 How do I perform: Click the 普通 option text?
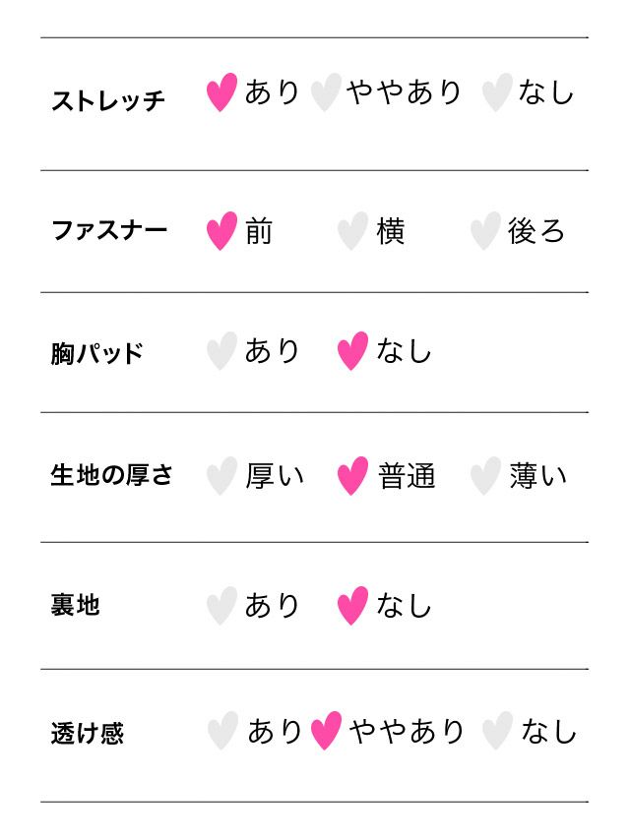[407, 476]
